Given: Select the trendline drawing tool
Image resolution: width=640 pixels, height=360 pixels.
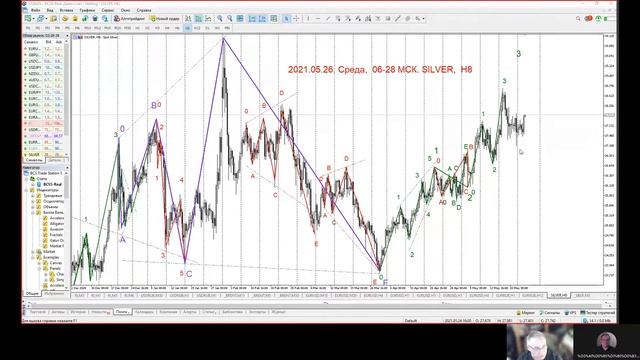Looking at the screenshot, I should point(328,19).
